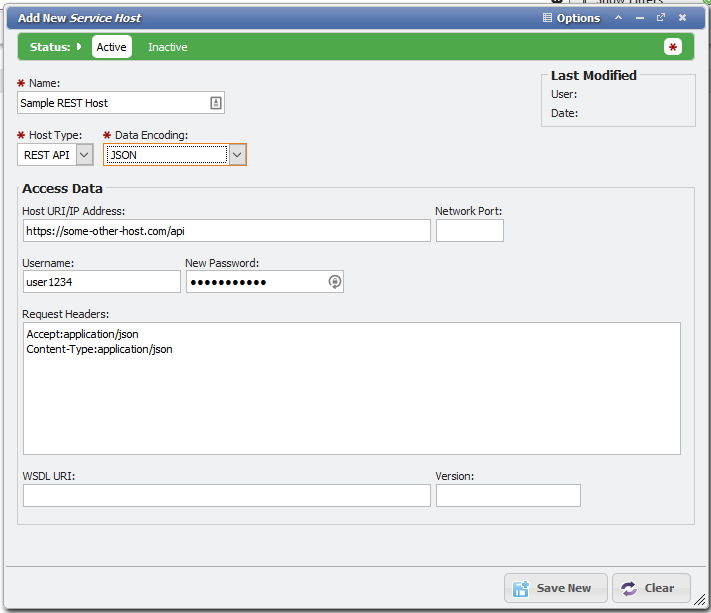Collapse the dialog using the up caret icon
Screen dimensions: 711x613
point(618,18)
